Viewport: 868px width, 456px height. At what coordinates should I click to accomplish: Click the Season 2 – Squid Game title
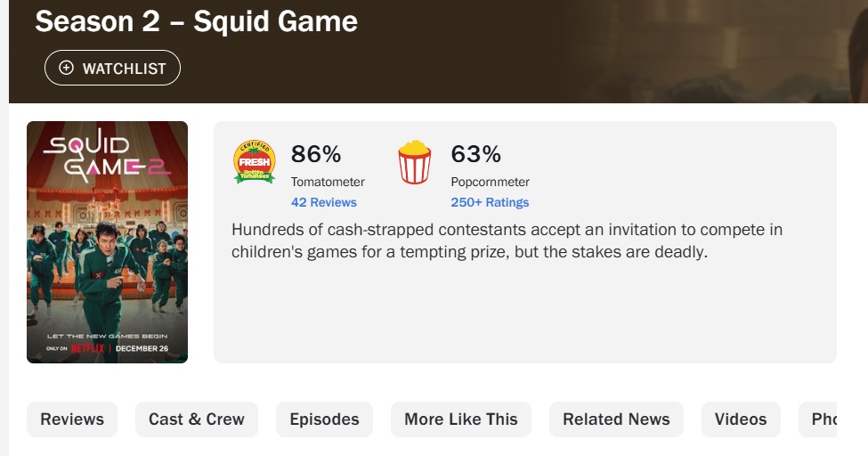click(x=196, y=21)
